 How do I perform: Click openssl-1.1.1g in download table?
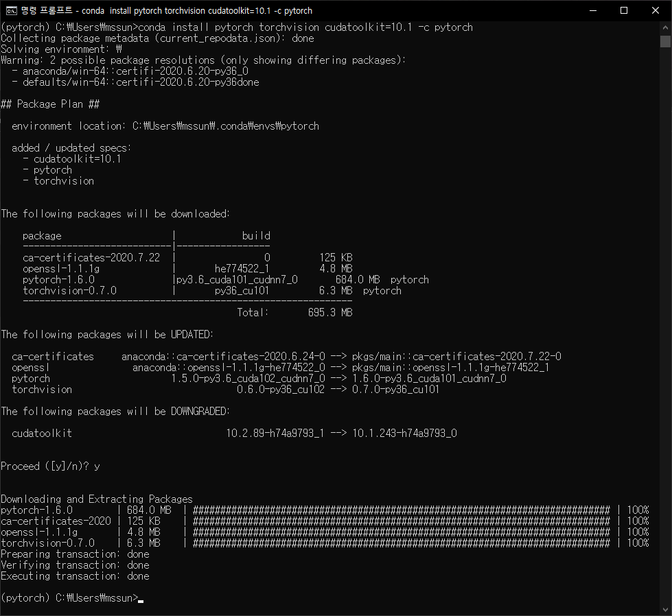[x=61, y=269]
